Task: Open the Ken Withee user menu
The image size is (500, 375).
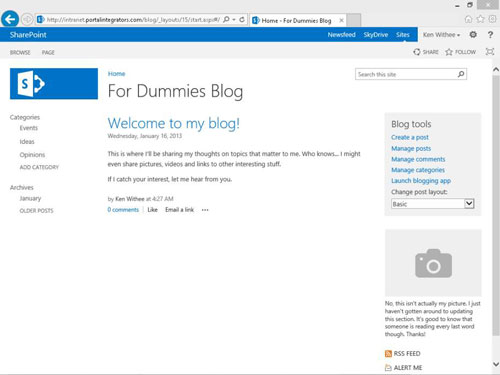Action: (441, 35)
